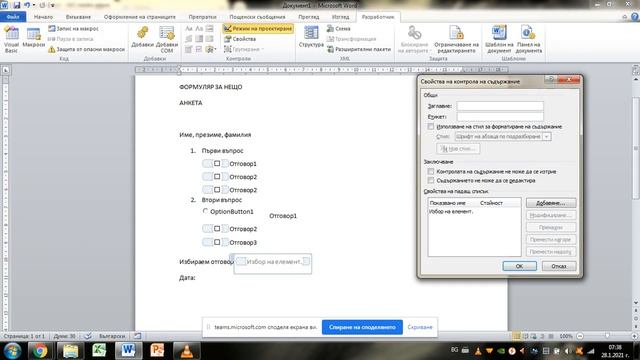Cancel dialog with Отказ
This screenshot has width=640, height=360.
click(x=559, y=266)
